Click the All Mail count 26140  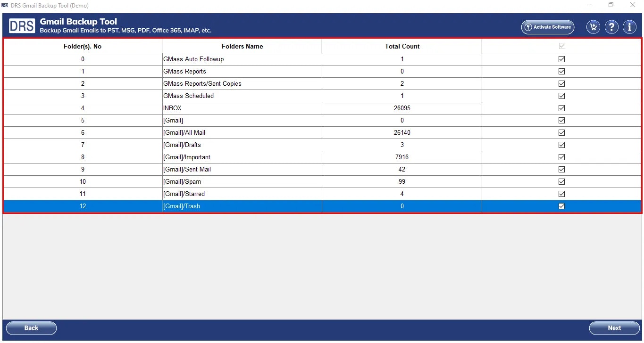point(402,132)
